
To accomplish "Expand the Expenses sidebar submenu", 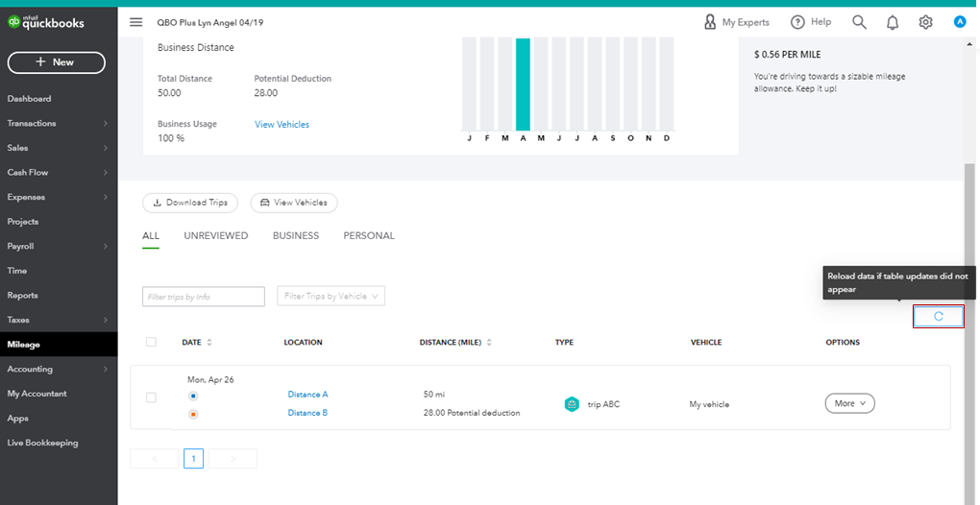I will 105,197.
